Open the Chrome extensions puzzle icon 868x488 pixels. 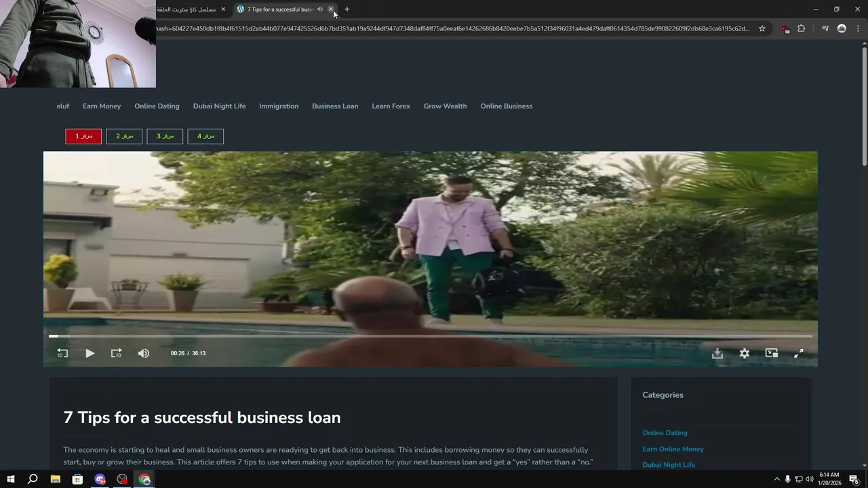point(801,28)
